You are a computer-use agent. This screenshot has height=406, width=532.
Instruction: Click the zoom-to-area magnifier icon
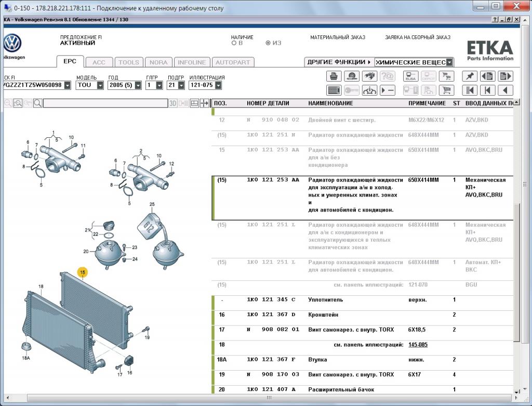coord(18,103)
